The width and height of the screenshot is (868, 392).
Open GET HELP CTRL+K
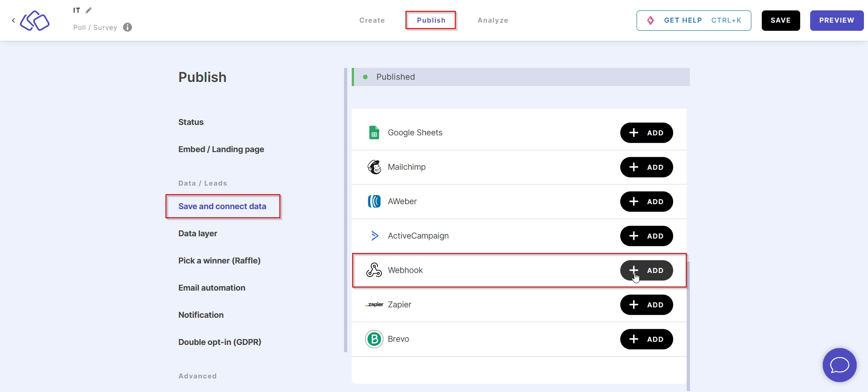click(694, 20)
